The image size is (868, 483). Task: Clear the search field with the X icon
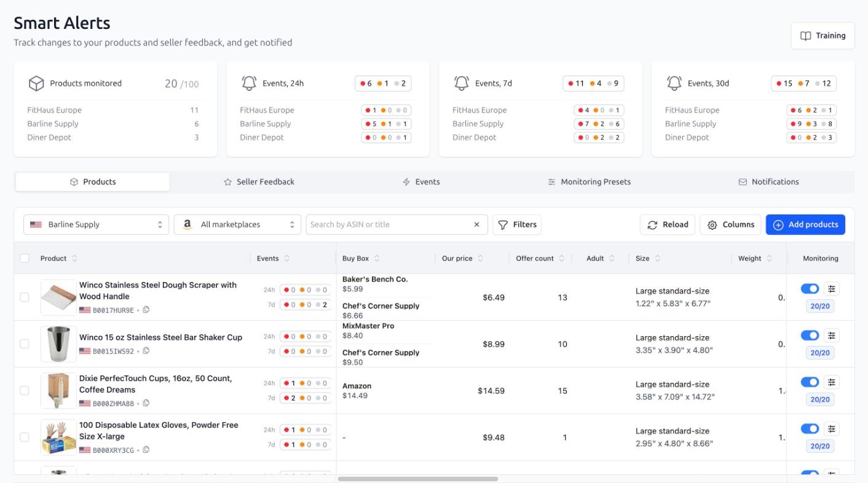476,225
